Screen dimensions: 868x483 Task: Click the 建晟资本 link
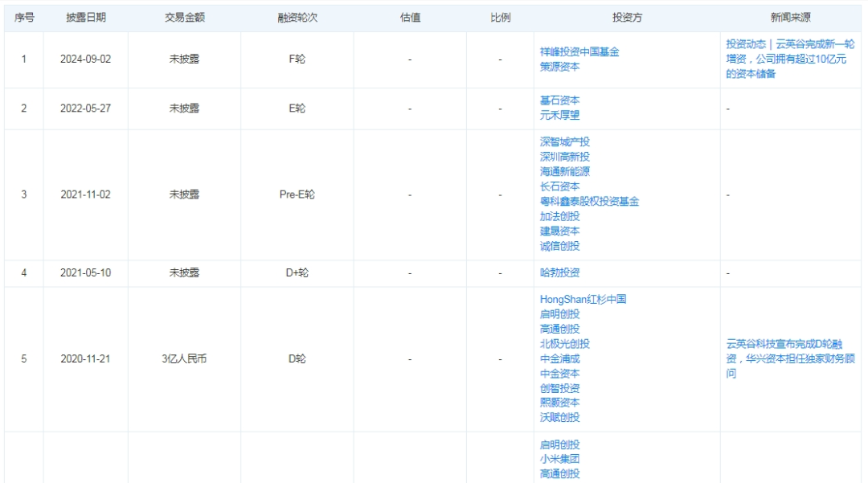point(559,231)
